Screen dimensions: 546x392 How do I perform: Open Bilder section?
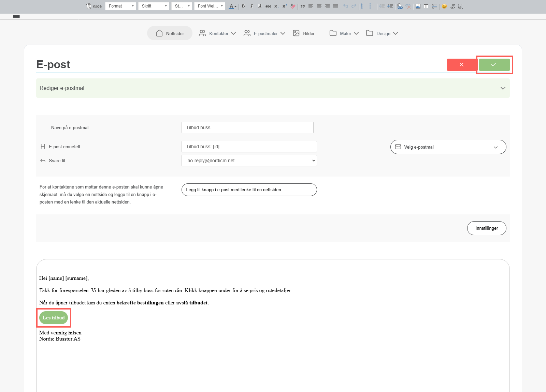click(304, 33)
